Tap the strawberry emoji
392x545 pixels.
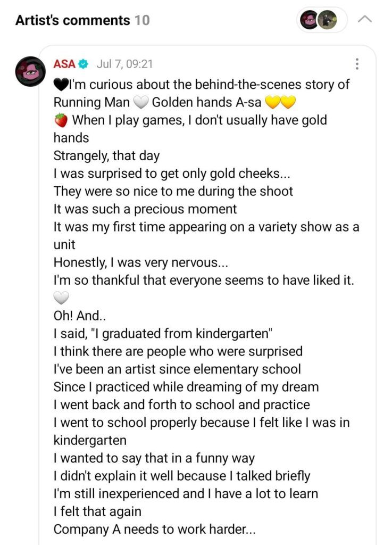coord(61,120)
